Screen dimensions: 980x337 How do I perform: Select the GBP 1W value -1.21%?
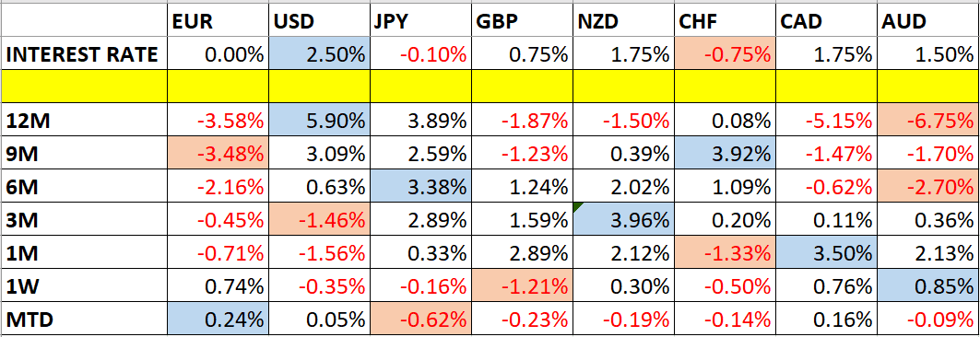point(522,286)
